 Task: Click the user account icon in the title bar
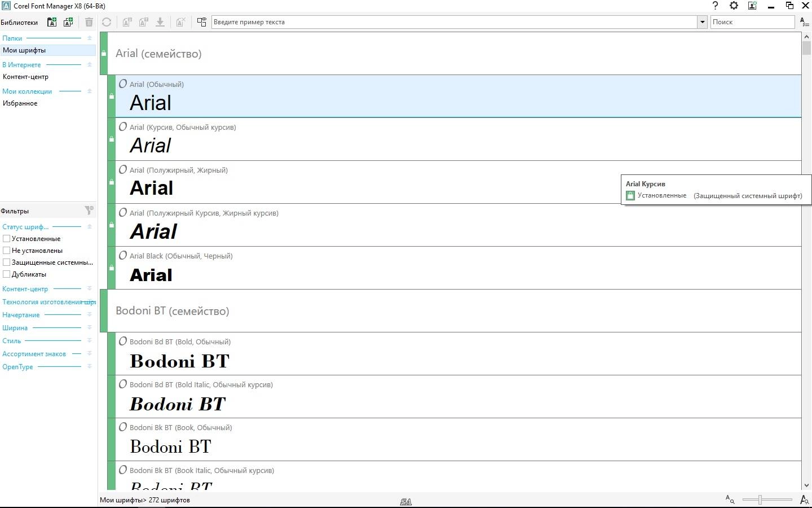[752, 6]
